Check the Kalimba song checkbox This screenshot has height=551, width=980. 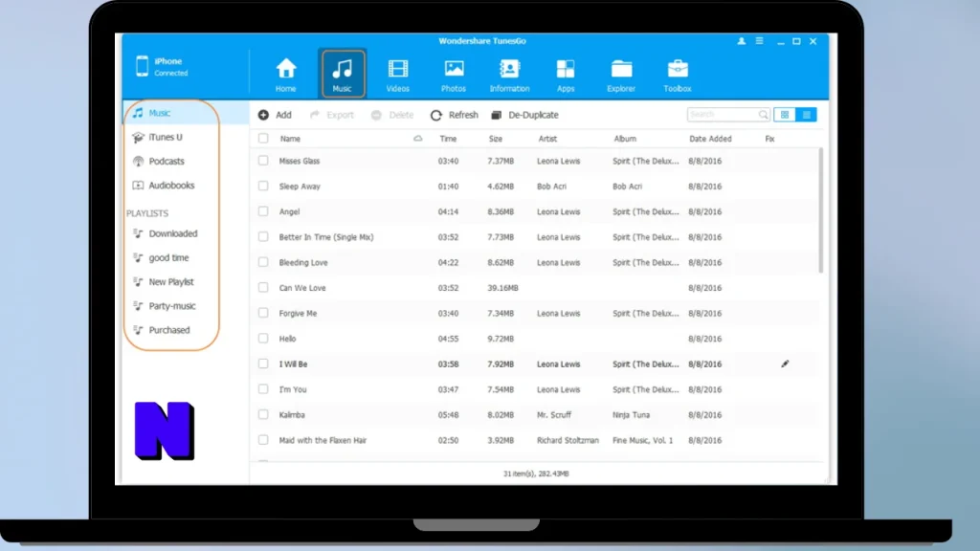point(263,414)
